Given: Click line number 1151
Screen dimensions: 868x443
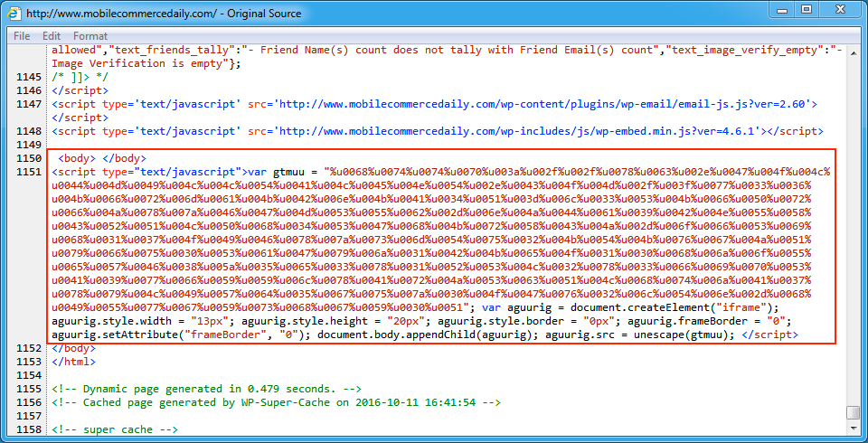Looking at the screenshot, I should click(x=30, y=172).
